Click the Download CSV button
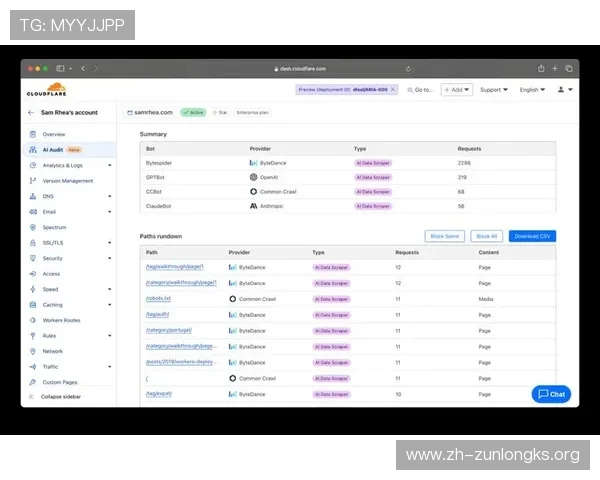Image resolution: width=600 pixels, height=480 pixels. click(532, 236)
